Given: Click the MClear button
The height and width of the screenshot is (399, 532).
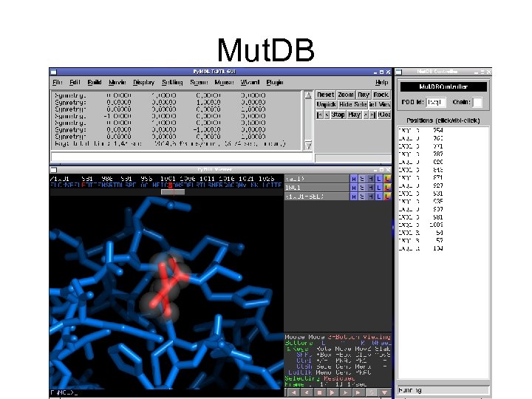Looking at the screenshot, I should pyautogui.click(x=384, y=115).
